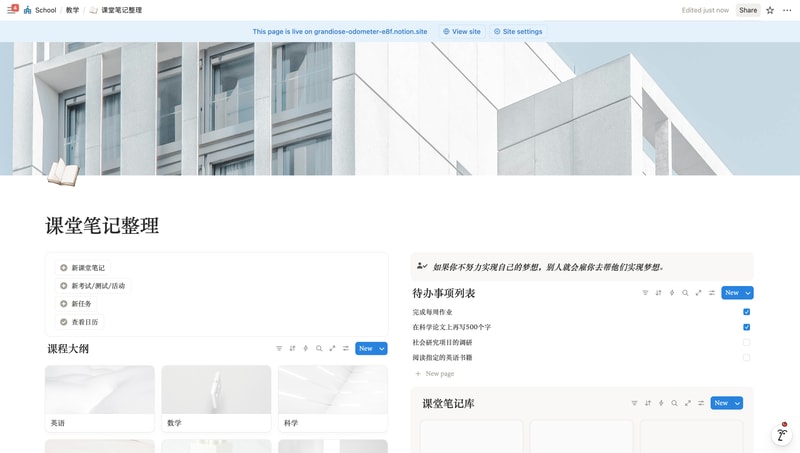Screen dimensions: 800x453
Task: Check the 社会研究项目的调研 checkbox
Action: [x=746, y=342]
